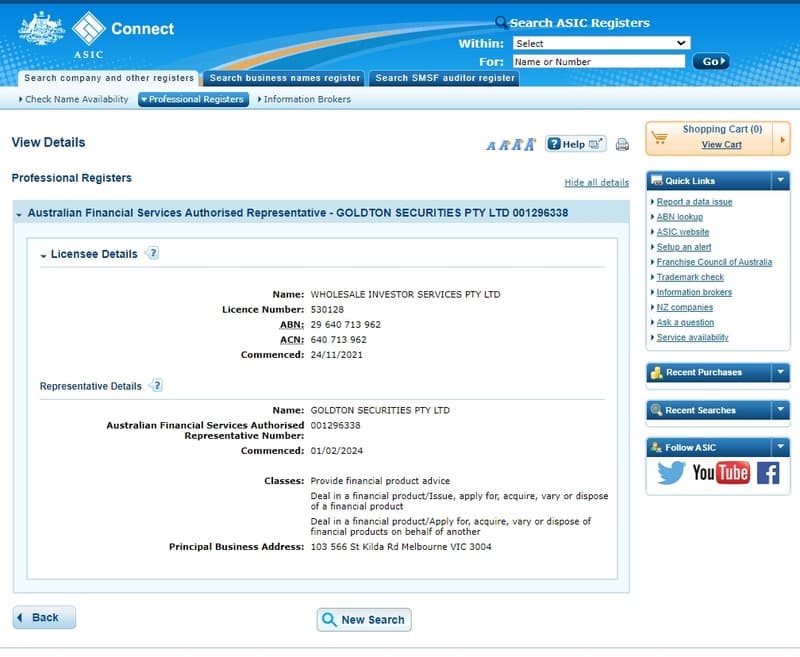The height and width of the screenshot is (657, 800).
Task: Open the Ask a question link
Action: [685, 322]
